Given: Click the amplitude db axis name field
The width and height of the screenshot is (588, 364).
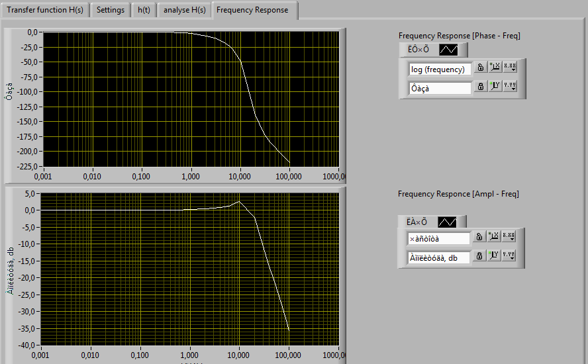Looking at the screenshot, I should coord(438,257).
